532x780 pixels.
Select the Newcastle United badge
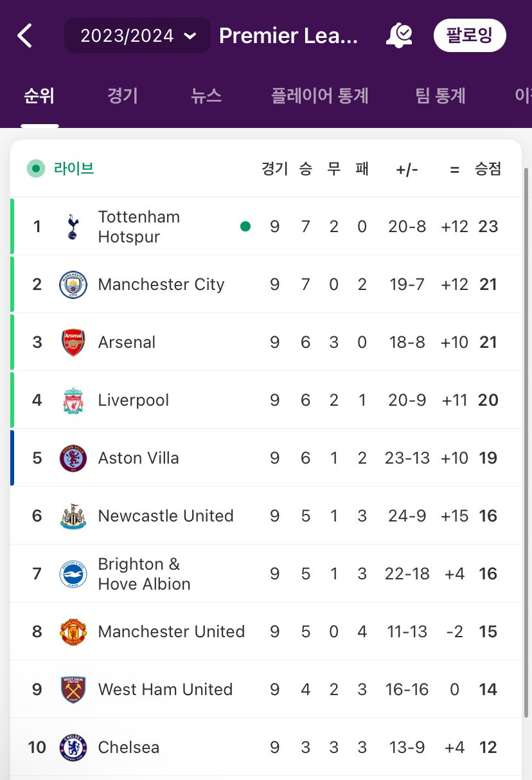(73, 516)
